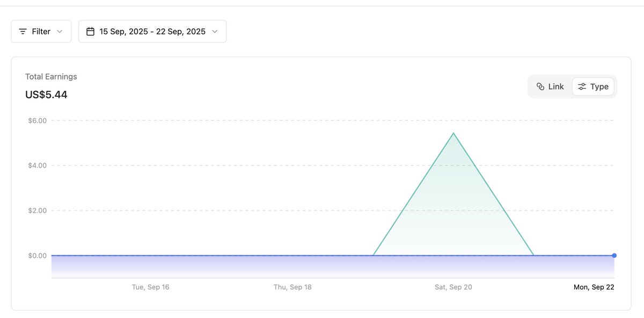Click the Thu, Sep 18 axis label
This screenshot has width=644, height=318.
(x=292, y=287)
